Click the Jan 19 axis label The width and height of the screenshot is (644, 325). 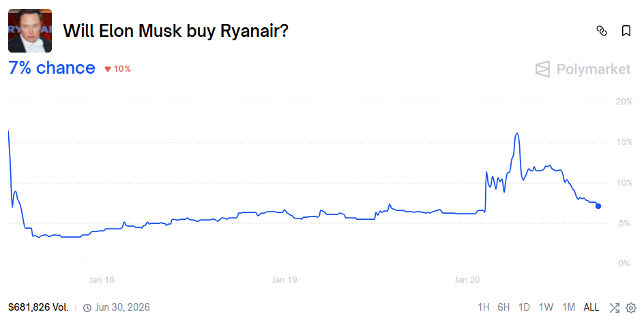click(284, 280)
